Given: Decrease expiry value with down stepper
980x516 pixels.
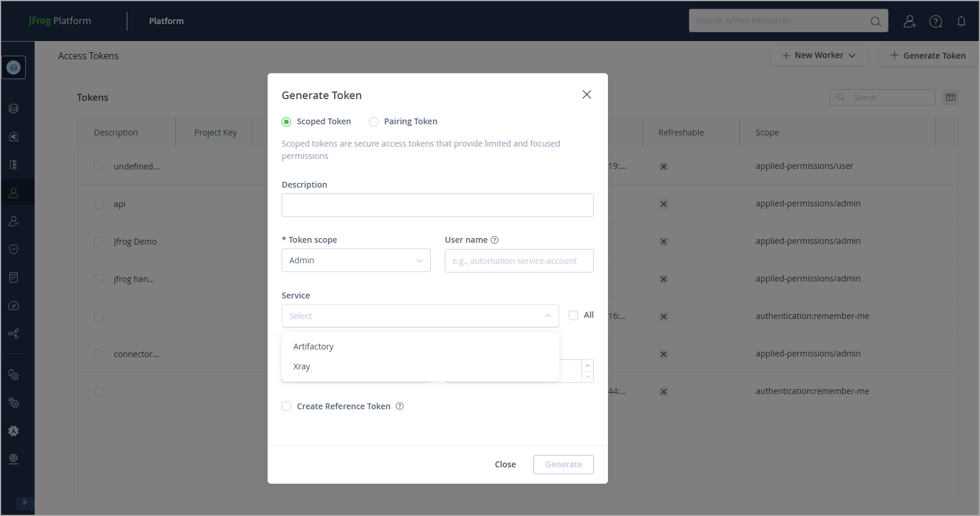Looking at the screenshot, I should (587, 377).
